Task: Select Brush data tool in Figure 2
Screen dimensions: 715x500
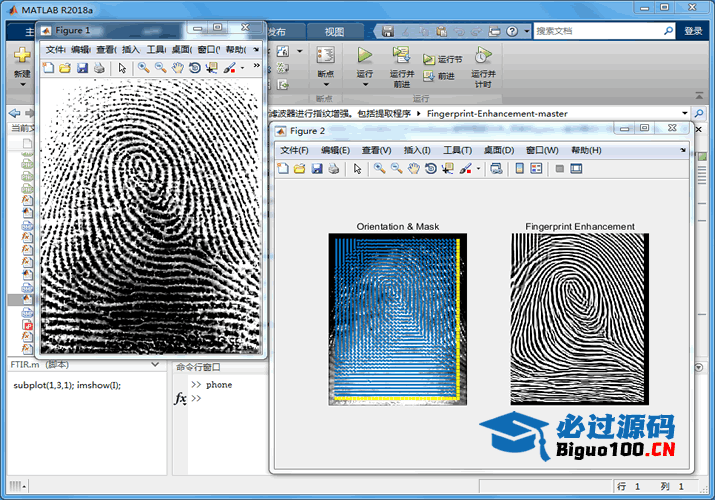Action: tap(465, 169)
